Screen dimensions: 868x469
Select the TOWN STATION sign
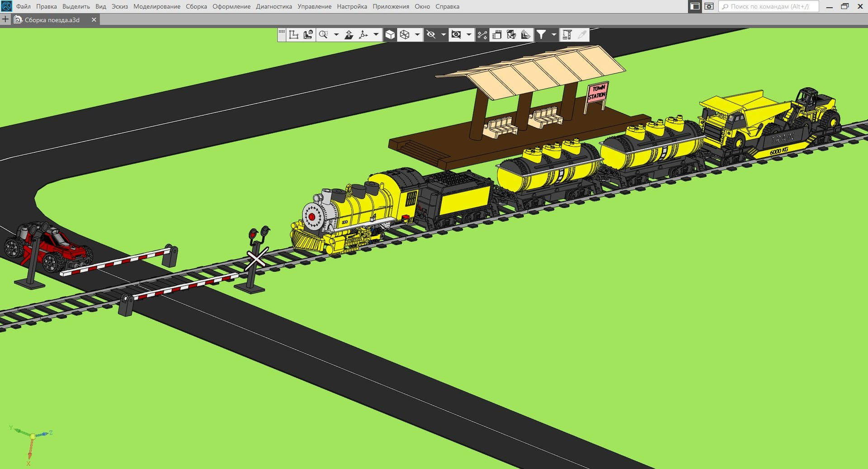click(x=597, y=93)
